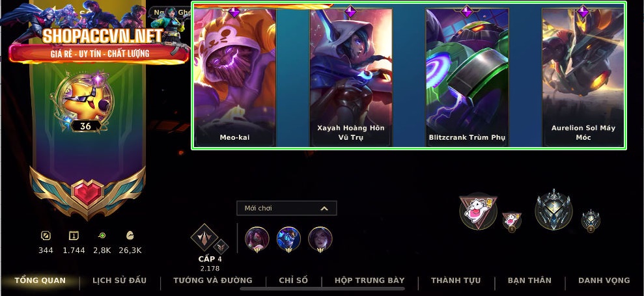Select the third champion mastery portrait
This screenshot has height=296, width=644.
[x=320, y=239]
